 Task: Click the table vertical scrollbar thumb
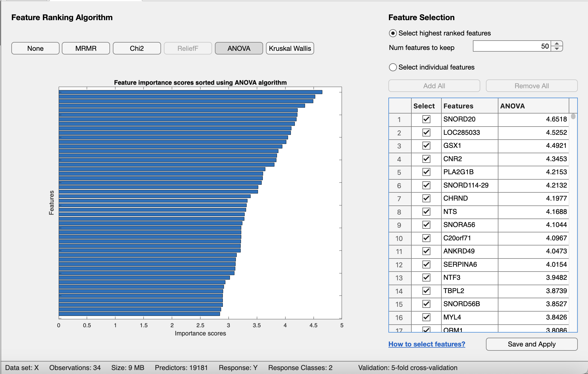tap(573, 116)
